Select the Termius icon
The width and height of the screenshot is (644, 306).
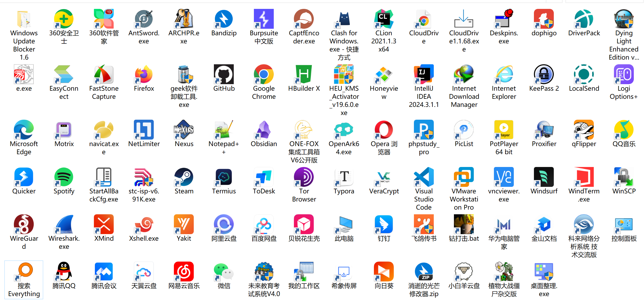pos(224,177)
